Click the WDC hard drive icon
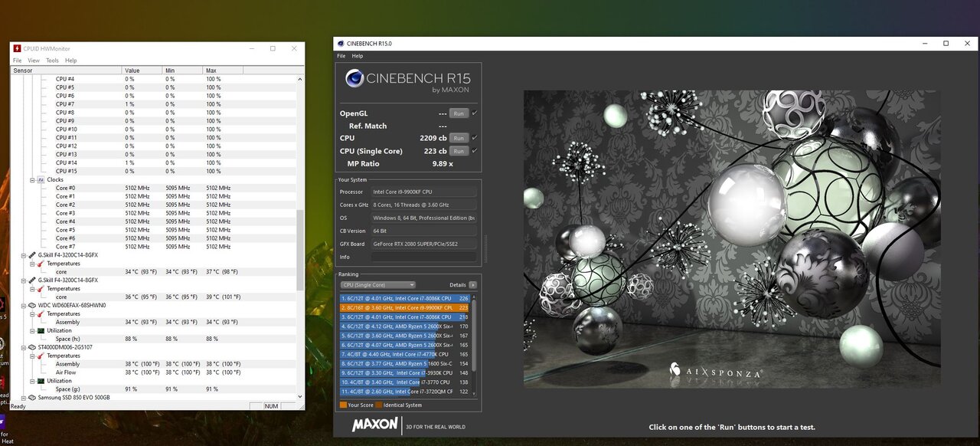This screenshot has width=980, height=446. tap(32, 306)
